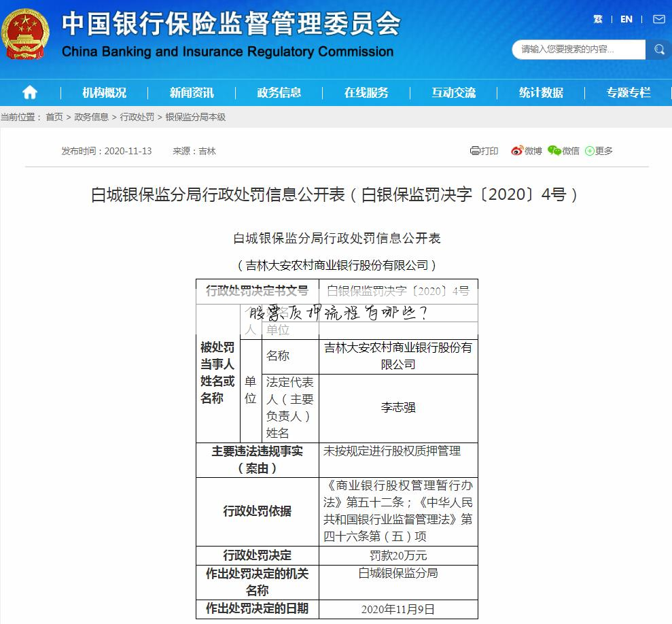Share via the WeChat icon
Screen dimensions: 672x624
pos(554,150)
